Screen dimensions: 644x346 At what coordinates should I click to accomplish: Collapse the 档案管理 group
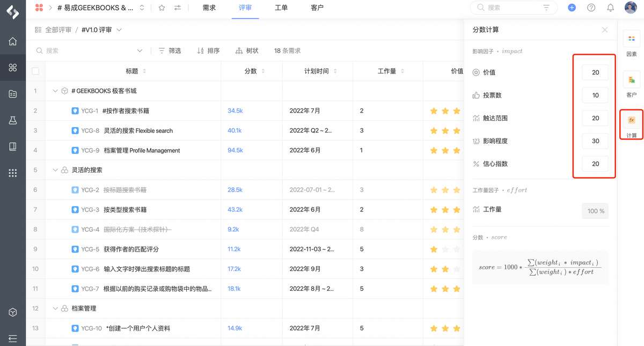[55, 308]
